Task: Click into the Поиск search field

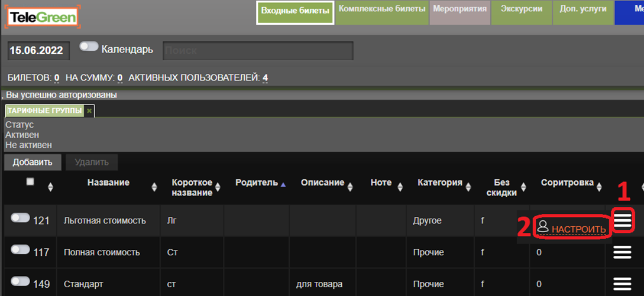Action: pos(258,51)
